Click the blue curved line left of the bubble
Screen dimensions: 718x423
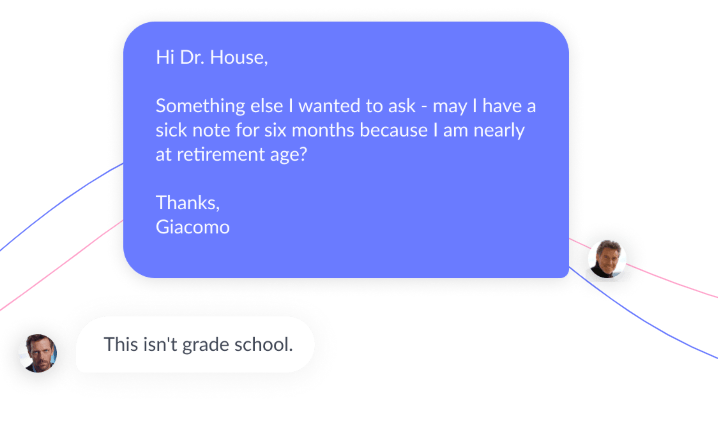(60, 206)
